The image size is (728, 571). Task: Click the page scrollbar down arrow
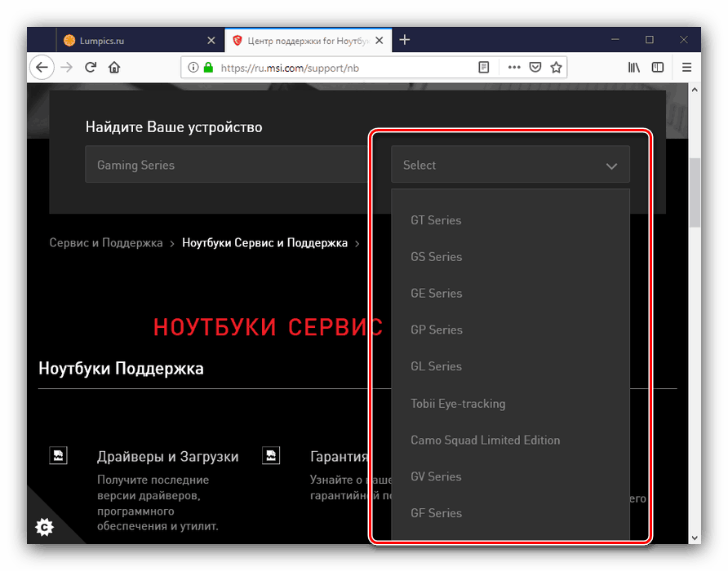point(695,538)
